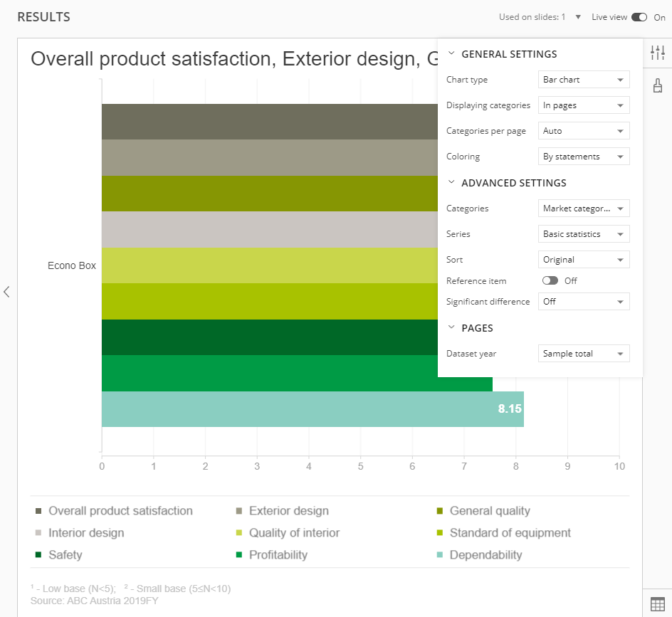The image size is (672, 617).
Task: Toggle Overall product satisfaction legend item
Action: (114, 511)
